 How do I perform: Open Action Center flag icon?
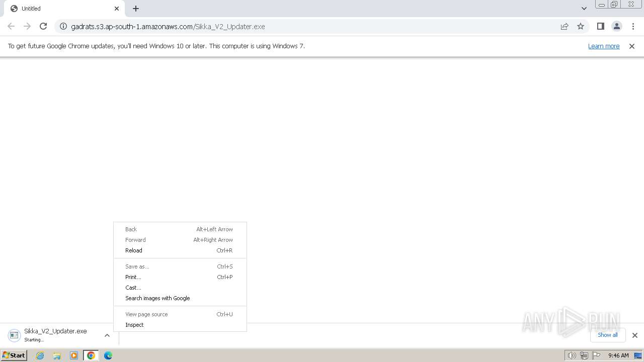tap(596, 355)
